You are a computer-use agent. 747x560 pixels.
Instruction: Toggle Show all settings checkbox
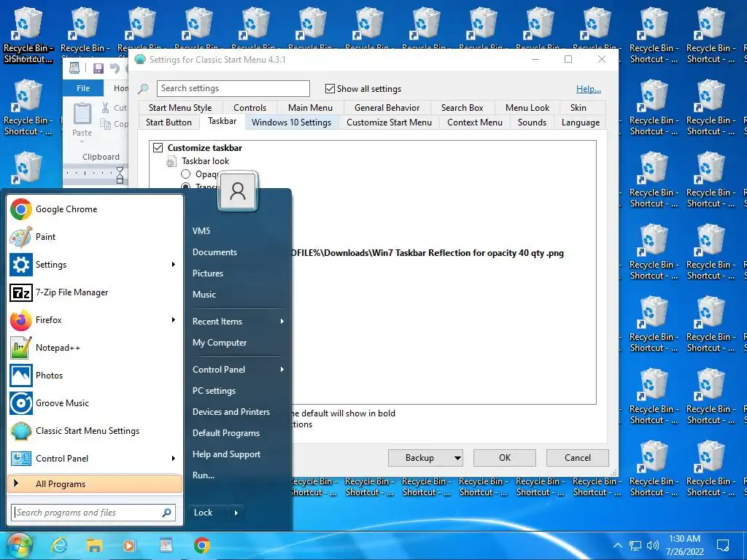[x=330, y=88]
